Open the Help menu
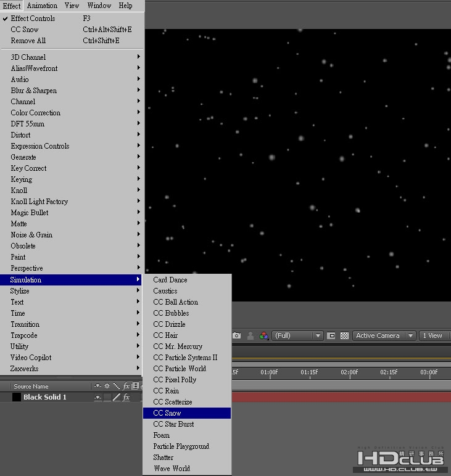The width and height of the screenshot is (451, 476). (x=125, y=6)
